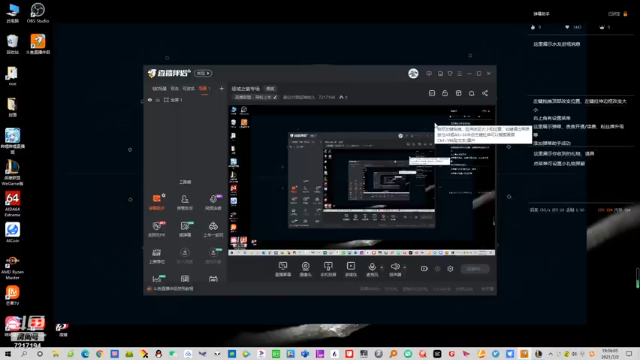Switch to the active orange scene tab
This screenshot has height=360, width=640.
(x=204, y=89)
